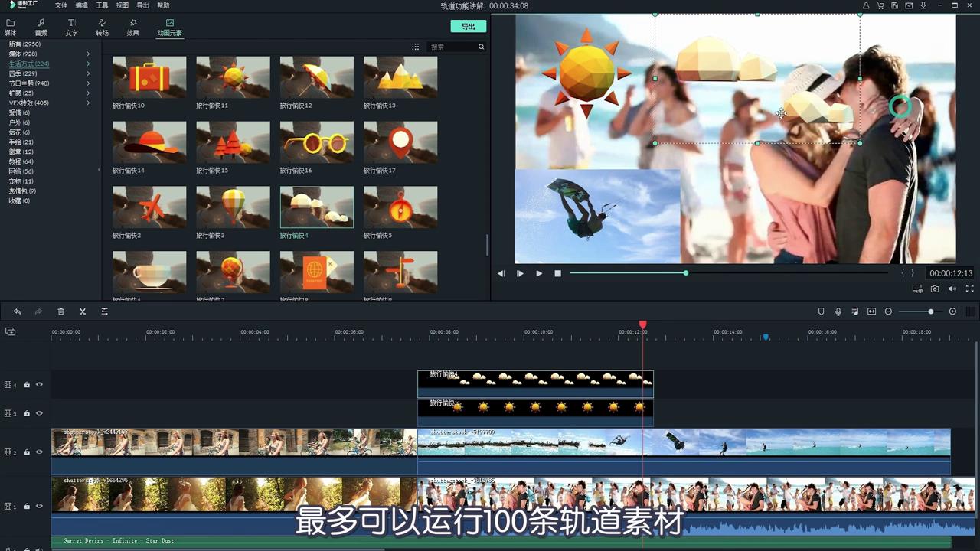Switch to the 文字 tab
The image size is (980, 551).
[x=71, y=28]
